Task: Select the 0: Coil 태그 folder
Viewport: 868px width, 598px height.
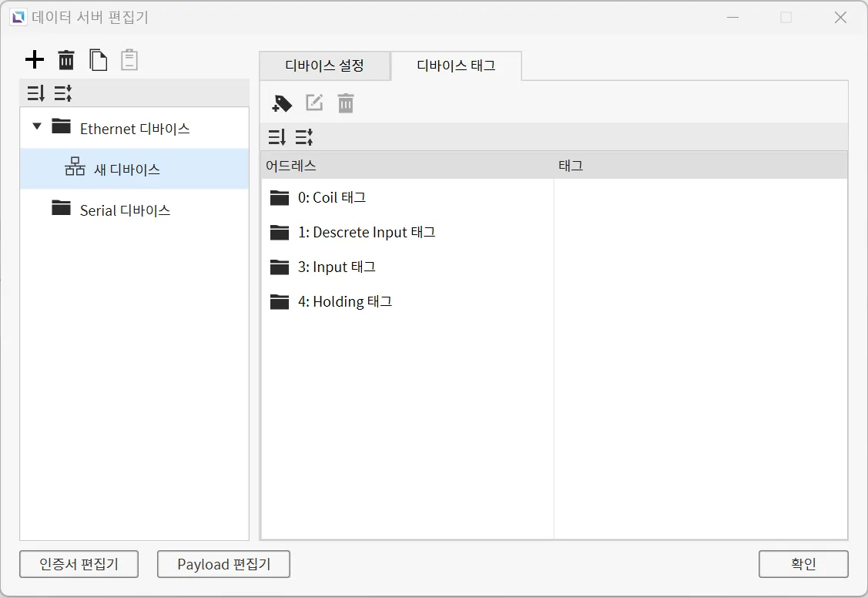Action: tap(331, 198)
